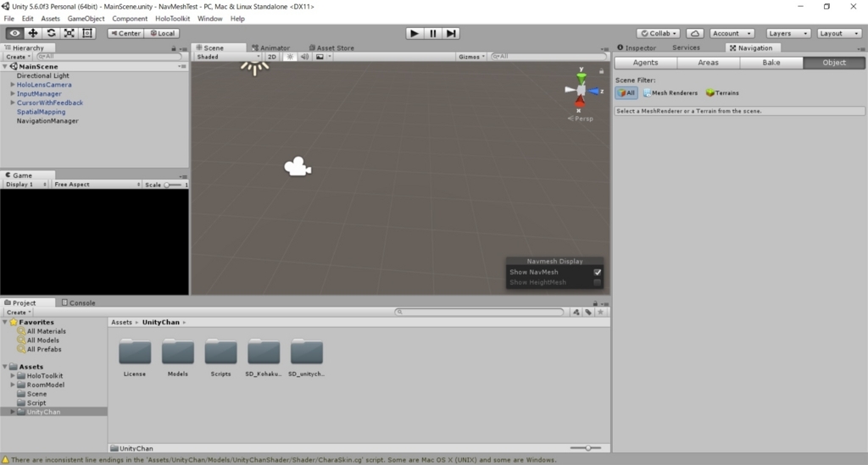This screenshot has height=465, width=868.
Task: Open the SD_Kohaku folder
Action: [x=264, y=352]
